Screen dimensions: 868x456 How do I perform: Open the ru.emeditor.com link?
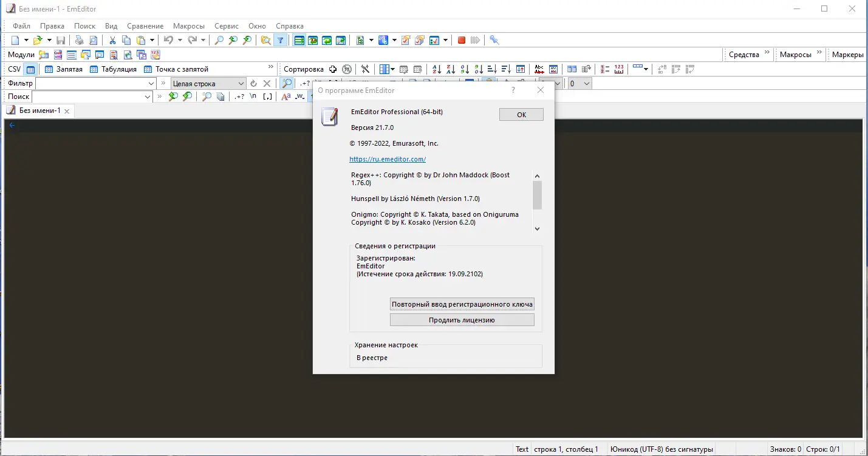coord(388,158)
